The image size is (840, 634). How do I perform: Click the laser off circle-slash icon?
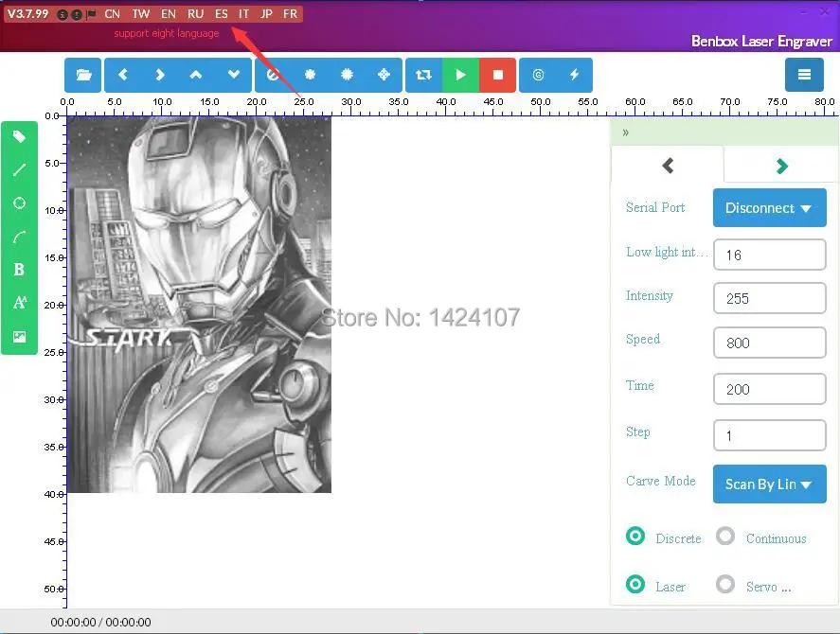point(274,75)
